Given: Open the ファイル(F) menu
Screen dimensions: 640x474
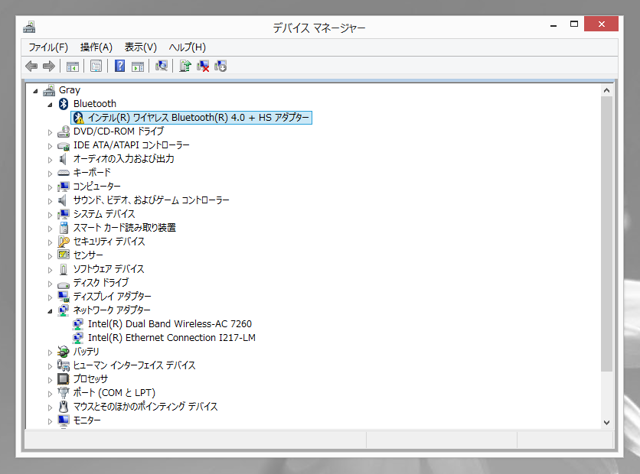Looking at the screenshot, I should coord(49,47).
